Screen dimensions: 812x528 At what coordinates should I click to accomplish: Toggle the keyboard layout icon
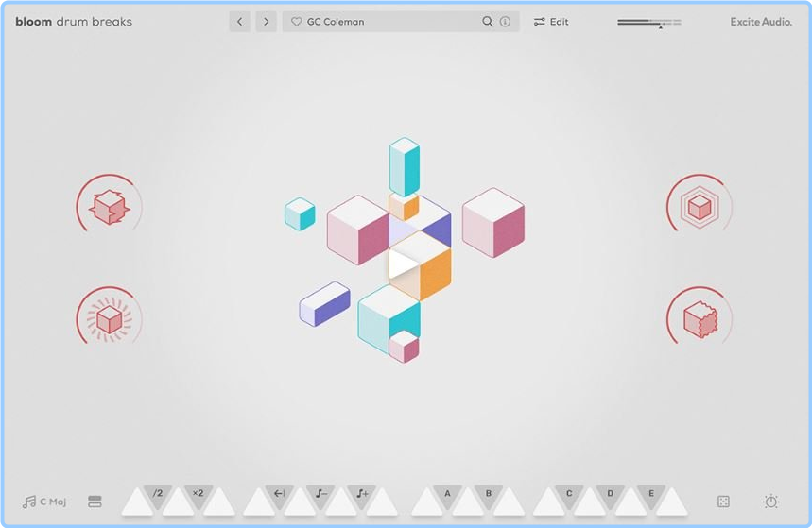95,502
